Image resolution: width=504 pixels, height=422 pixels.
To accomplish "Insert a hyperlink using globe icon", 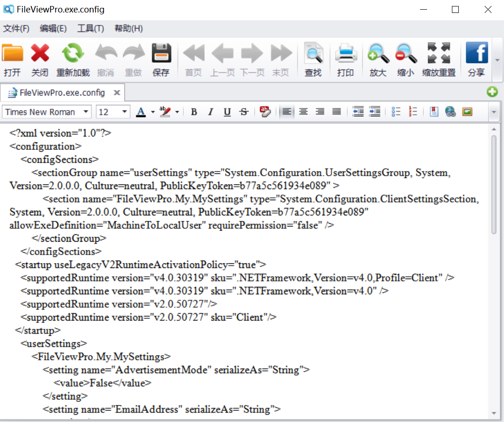I will [x=451, y=112].
